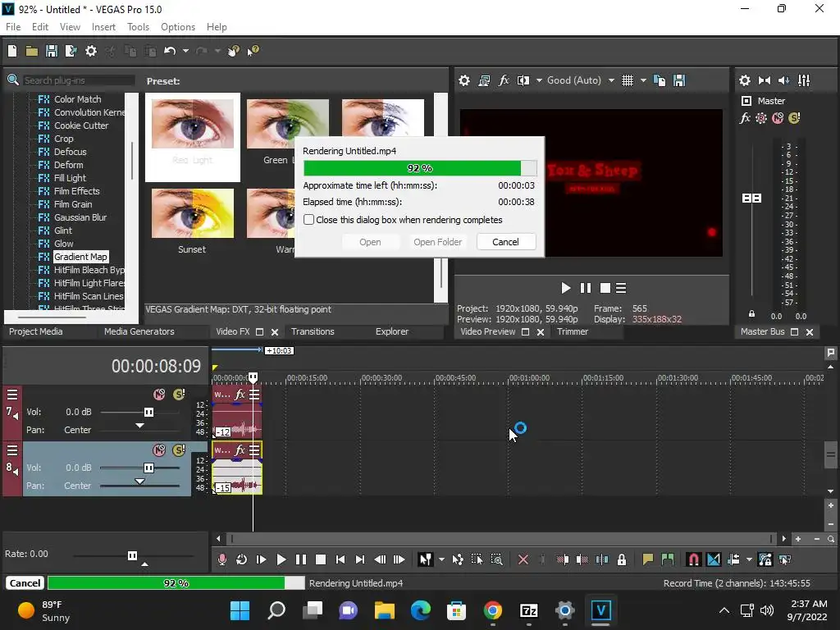Image resolution: width=840 pixels, height=630 pixels.
Task: Toggle dim output on Master Bus
Action: click(783, 80)
